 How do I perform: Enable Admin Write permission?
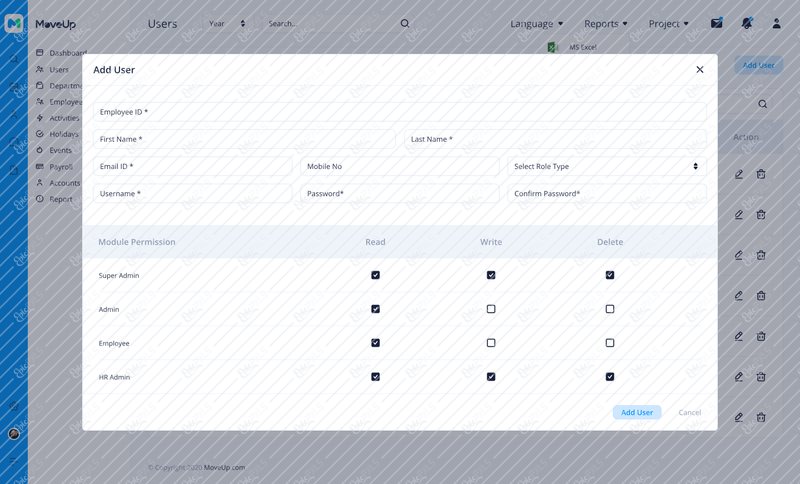(491, 309)
